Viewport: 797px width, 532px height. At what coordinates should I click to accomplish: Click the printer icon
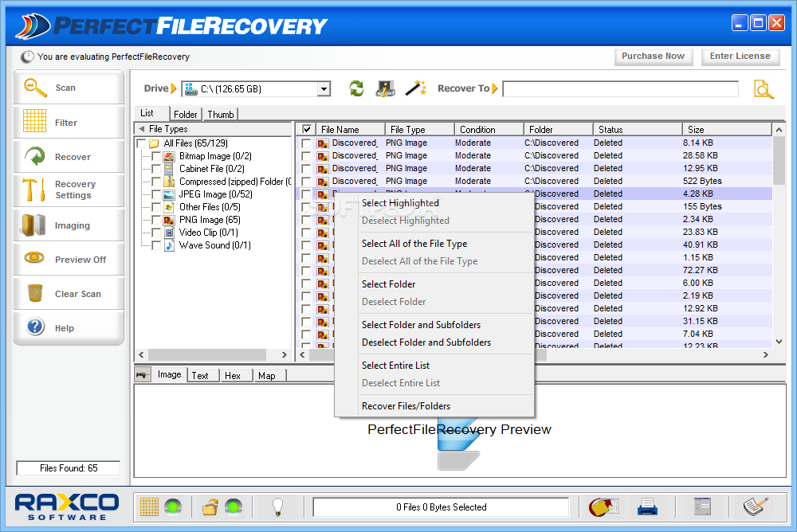pos(647,507)
